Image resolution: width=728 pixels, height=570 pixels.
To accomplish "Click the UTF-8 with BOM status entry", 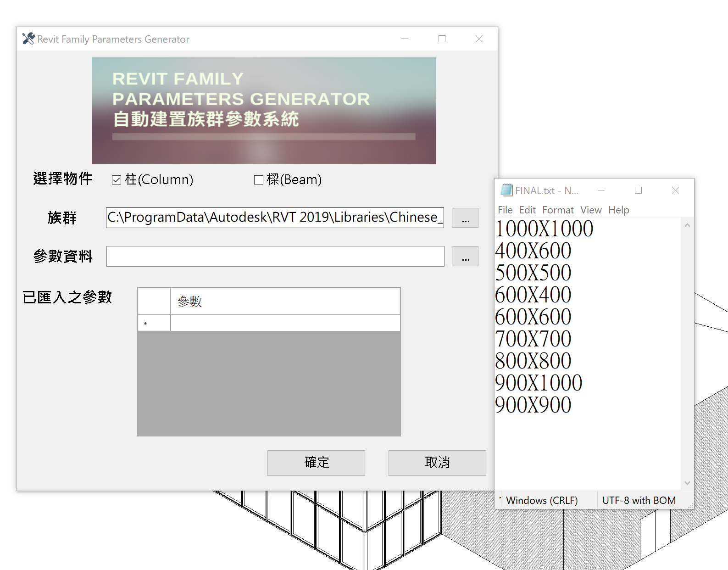I will (639, 500).
